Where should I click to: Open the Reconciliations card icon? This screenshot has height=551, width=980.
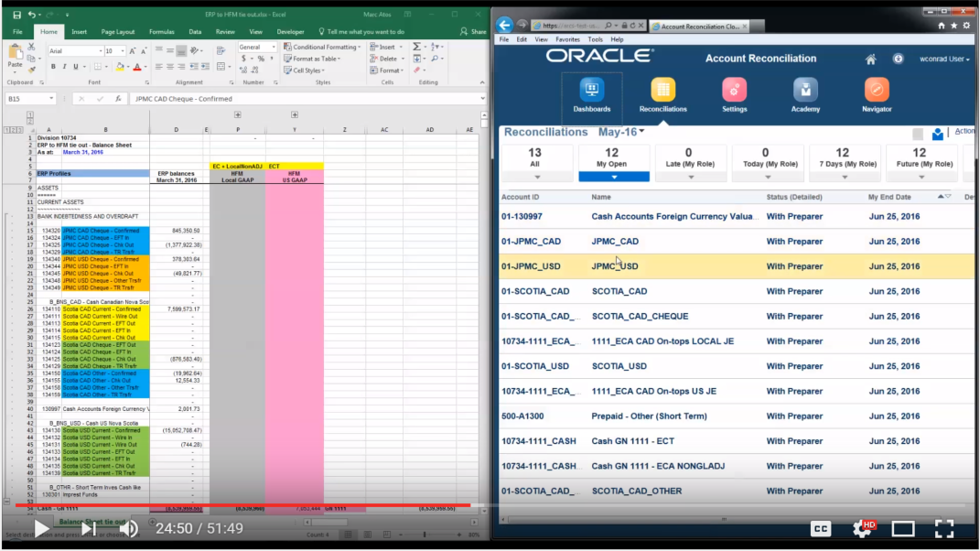click(662, 90)
